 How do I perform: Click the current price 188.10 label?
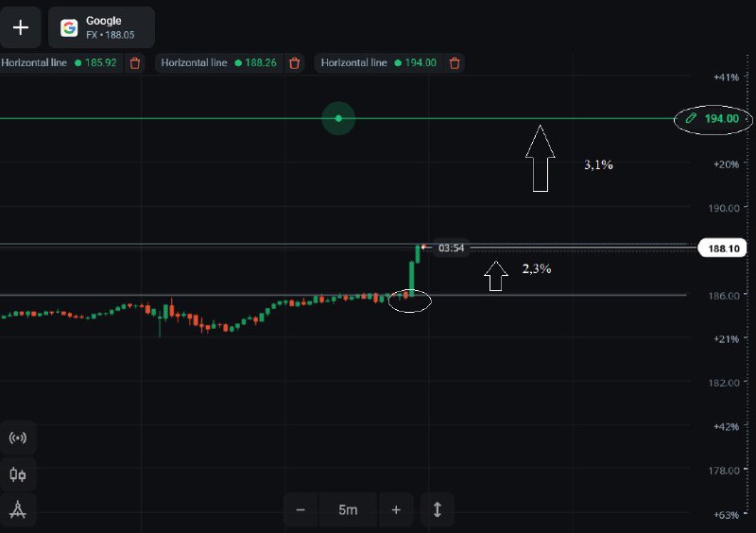722,249
